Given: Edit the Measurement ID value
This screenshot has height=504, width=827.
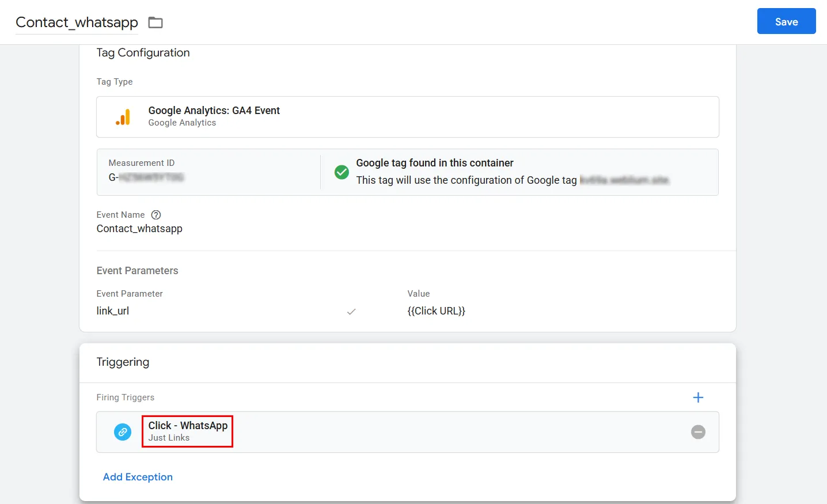Looking at the screenshot, I should tap(146, 177).
